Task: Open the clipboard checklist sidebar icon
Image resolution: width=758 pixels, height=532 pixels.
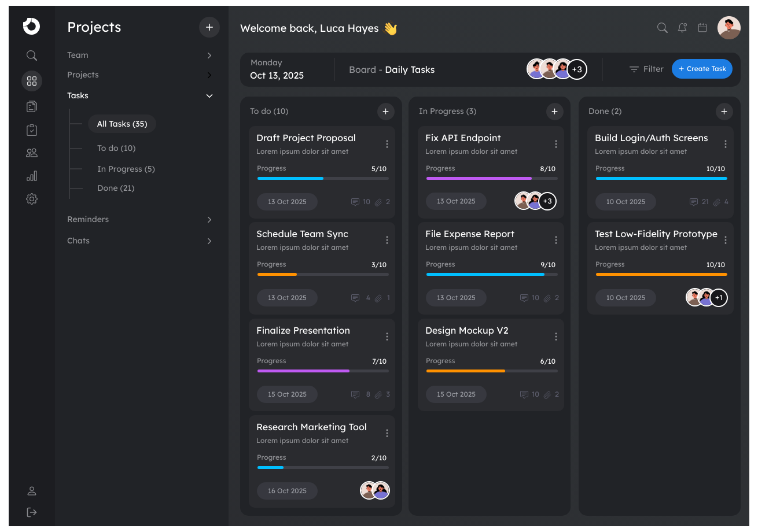Action: click(x=32, y=130)
